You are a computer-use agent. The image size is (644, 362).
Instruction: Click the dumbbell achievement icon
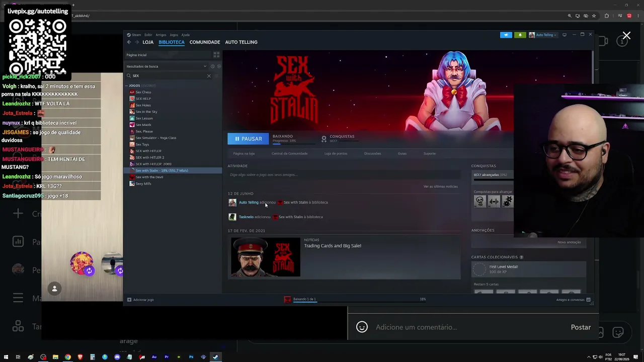tap(494, 202)
